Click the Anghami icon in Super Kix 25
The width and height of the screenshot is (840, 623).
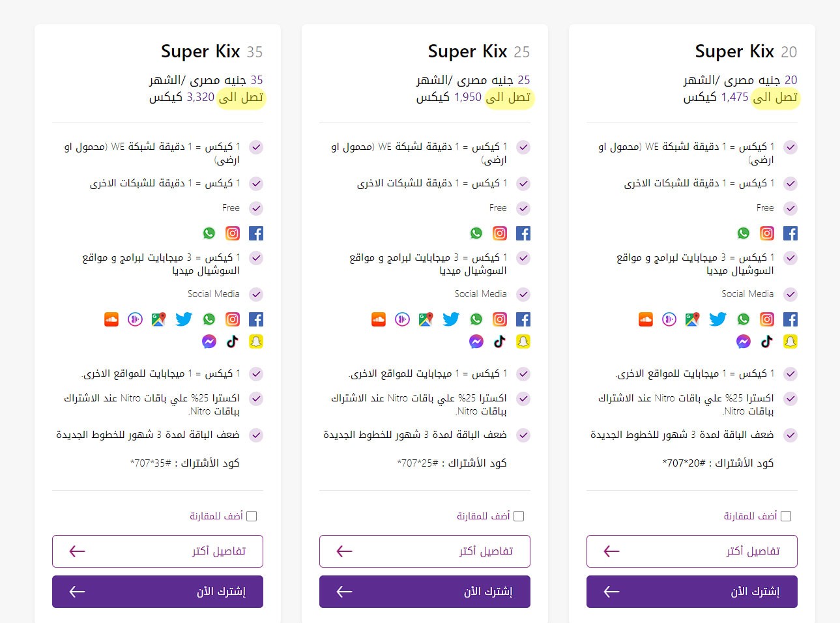click(403, 319)
